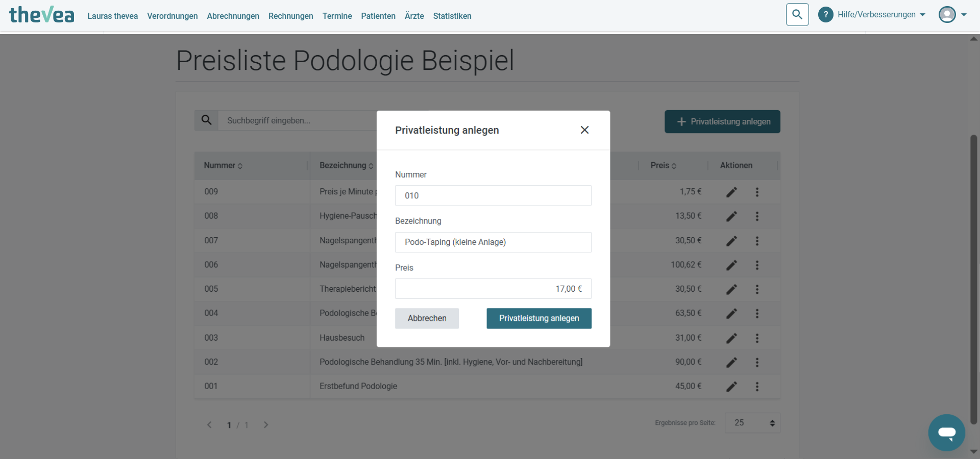Open the user account dropdown
Viewport: 980px width, 459px height.
click(952, 15)
